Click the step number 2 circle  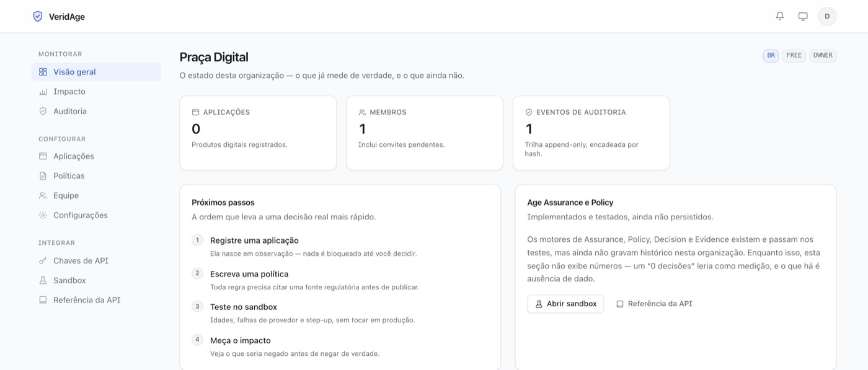pos(197,273)
